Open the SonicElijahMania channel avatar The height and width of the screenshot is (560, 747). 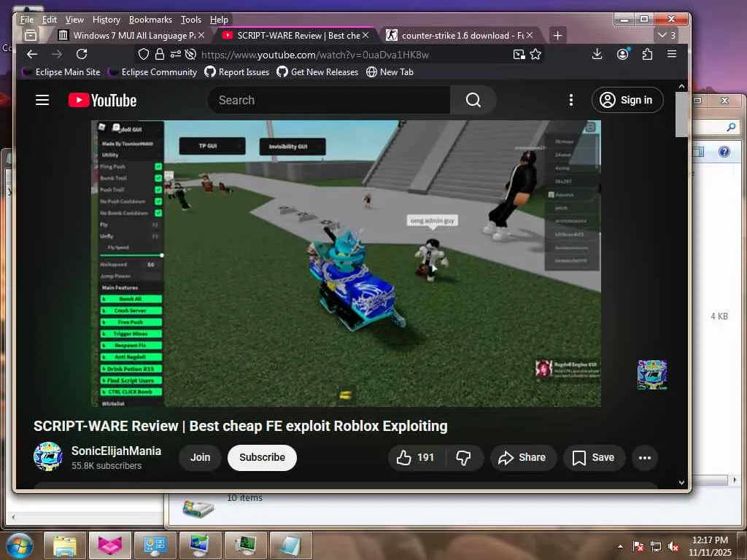click(x=48, y=456)
